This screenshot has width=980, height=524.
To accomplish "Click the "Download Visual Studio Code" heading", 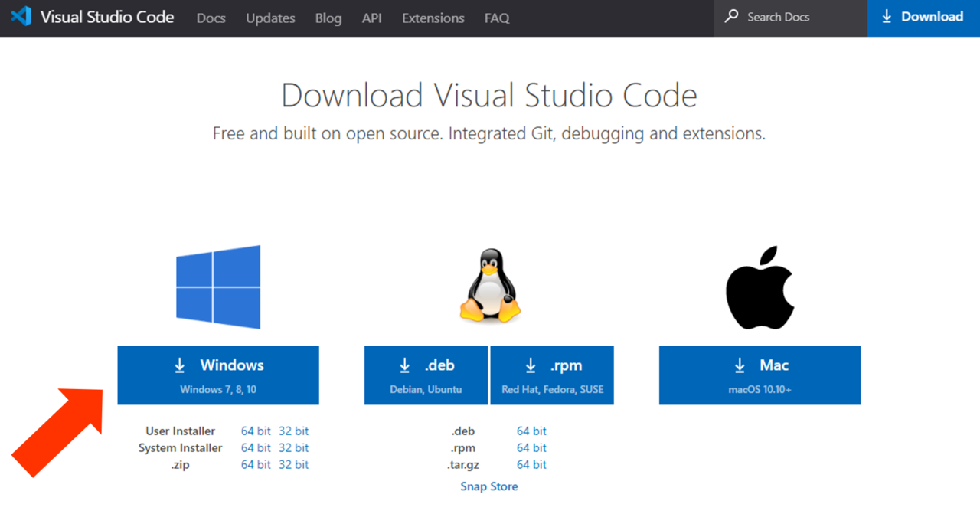I will pyautogui.click(x=489, y=96).
